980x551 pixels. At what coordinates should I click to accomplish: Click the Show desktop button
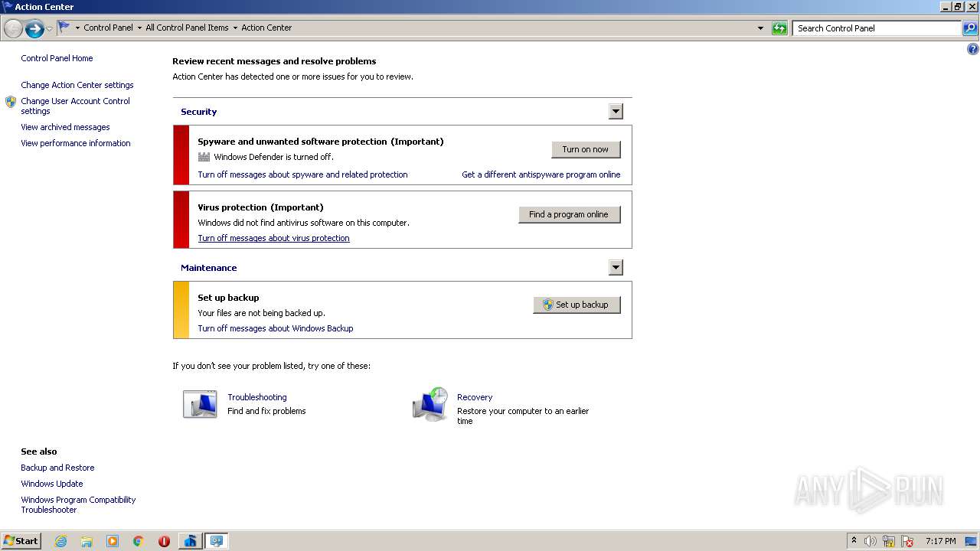[972, 541]
